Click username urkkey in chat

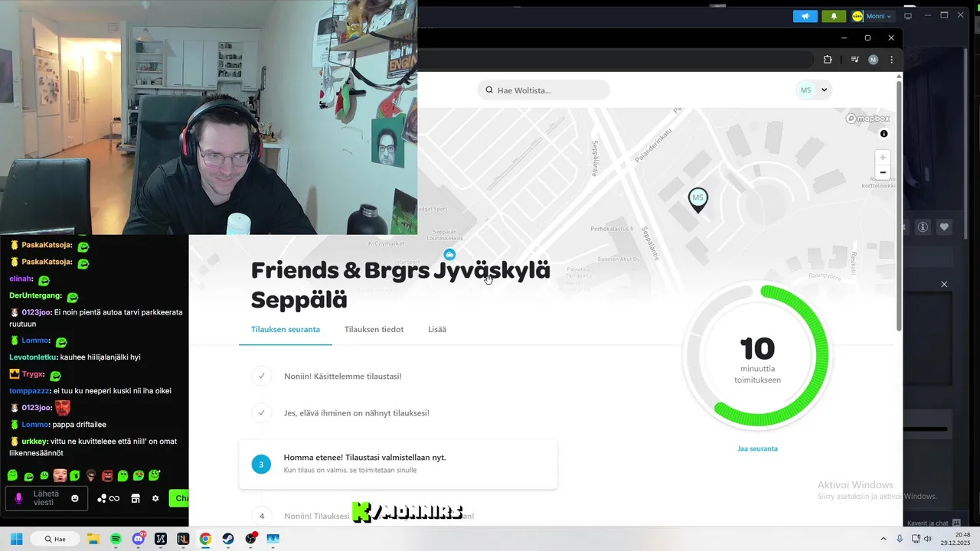(34, 442)
